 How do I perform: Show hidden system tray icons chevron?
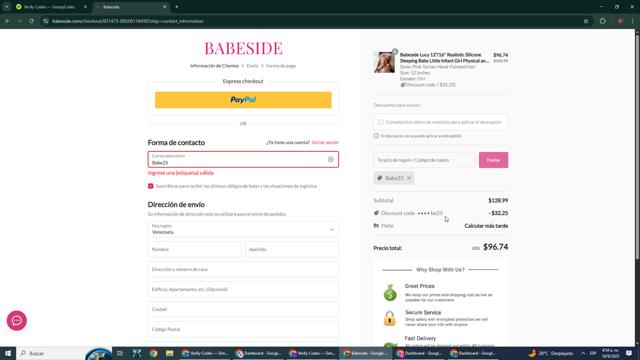click(x=583, y=353)
